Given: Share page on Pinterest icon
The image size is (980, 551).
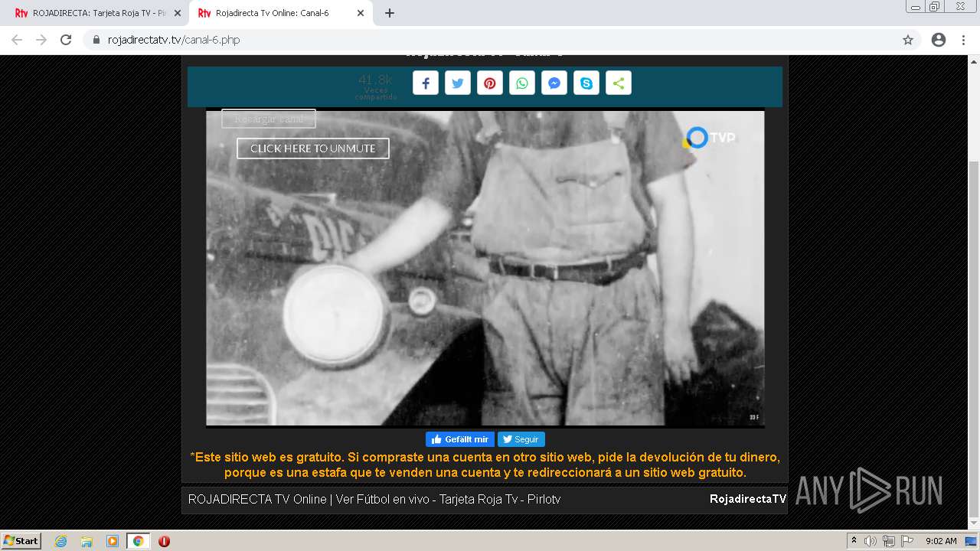Looking at the screenshot, I should click(x=490, y=83).
